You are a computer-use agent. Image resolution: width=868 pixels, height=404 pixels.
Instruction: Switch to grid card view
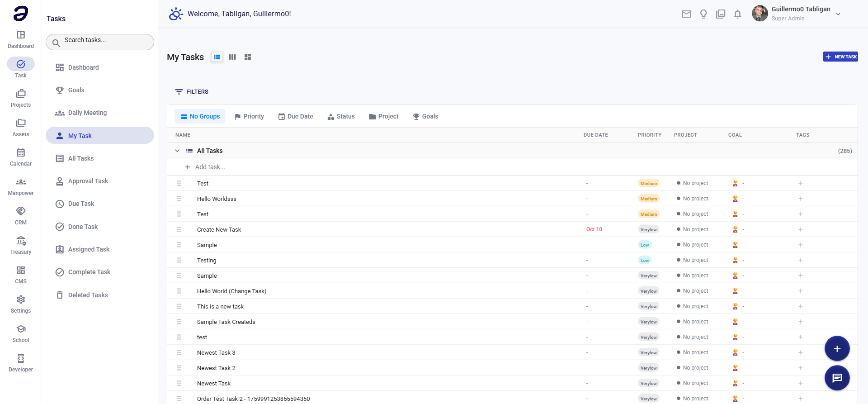tap(248, 57)
